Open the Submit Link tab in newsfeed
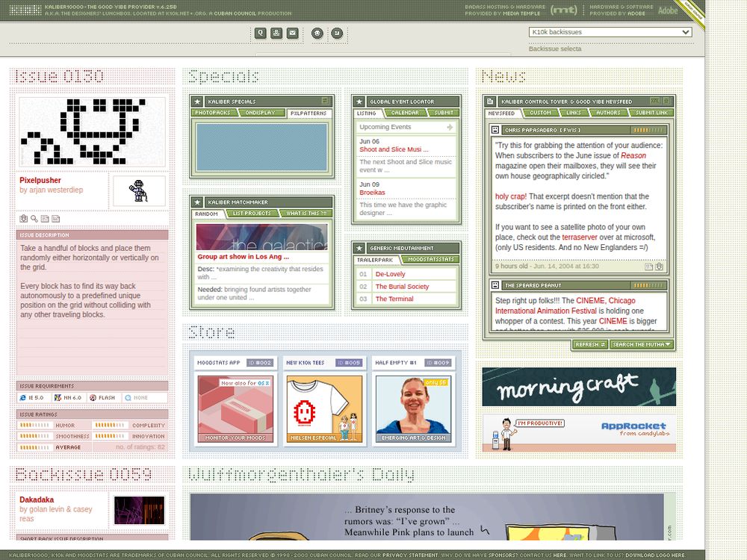747x560 pixels. coord(651,113)
